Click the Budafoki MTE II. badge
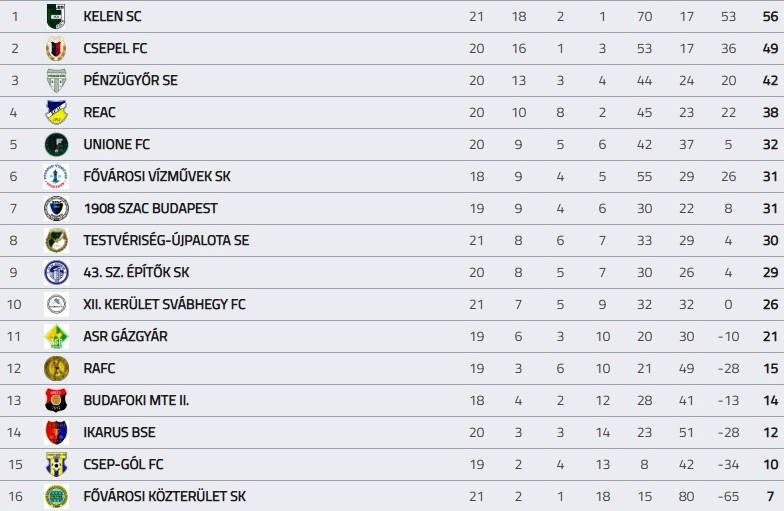Image resolution: width=784 pixels, height=511 pixels. pyautogui.click(x=56, y=400)
